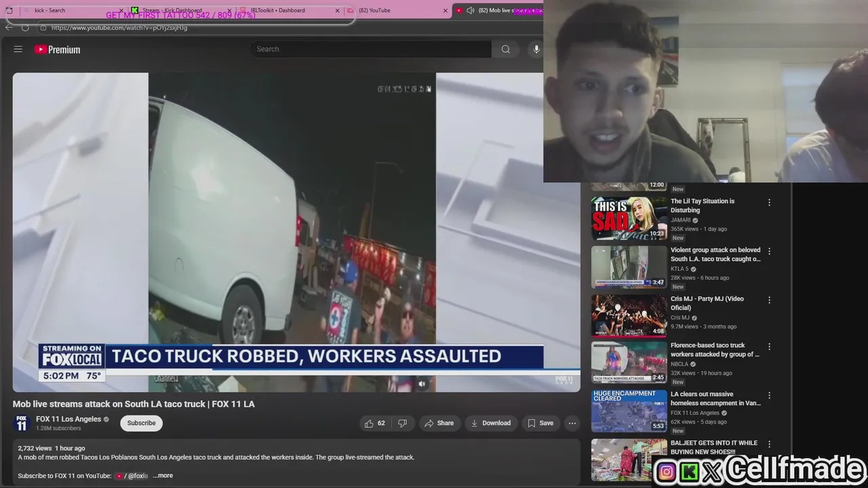Click the NBCLA channel name
Viewport: 868px width, 488px height.
point(679,365)
